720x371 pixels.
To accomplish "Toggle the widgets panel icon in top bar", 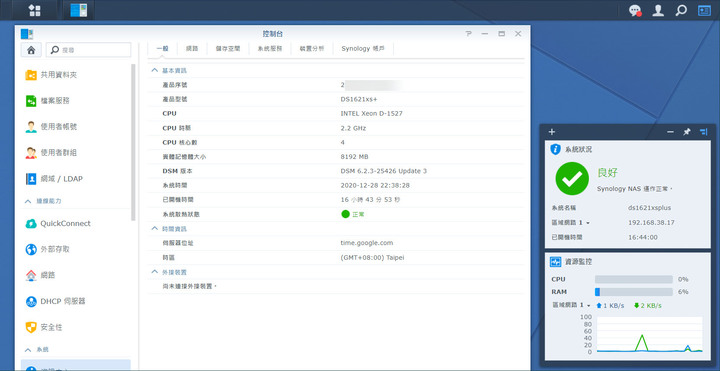I will (704, 11).
